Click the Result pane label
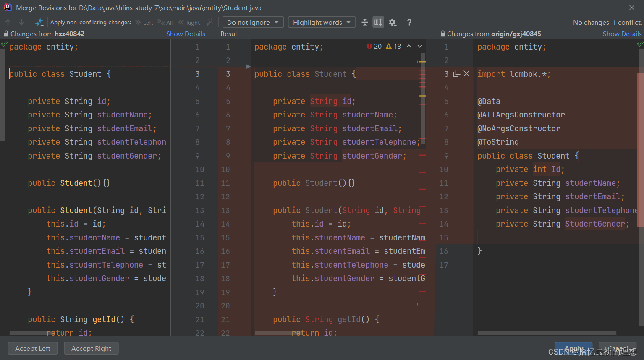Image resolution: width=644 pixels, height=360 pixels. click(230, 34)
